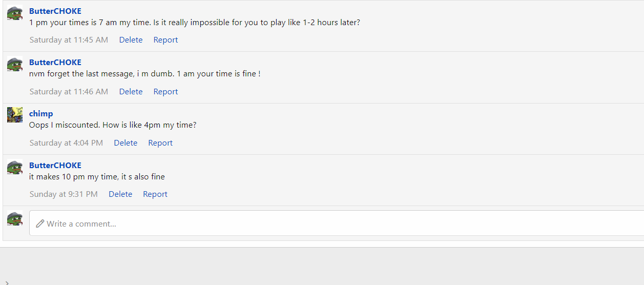644x285 pixels.
Task: Delete the 'nvm forget the last message' comment
Action: 131,92
